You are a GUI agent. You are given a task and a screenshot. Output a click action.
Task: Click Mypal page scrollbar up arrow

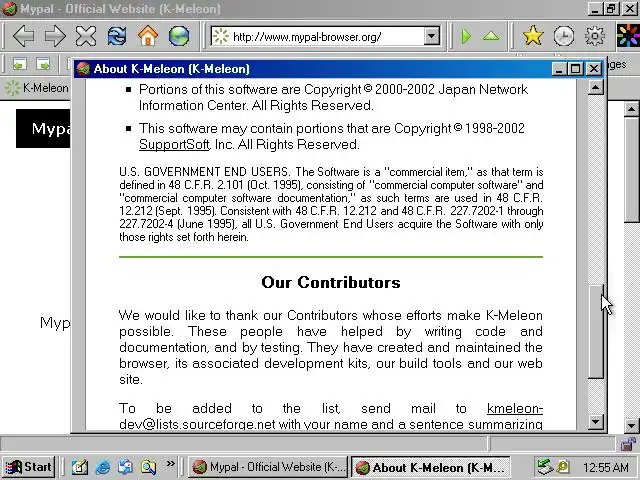[631, 109]
